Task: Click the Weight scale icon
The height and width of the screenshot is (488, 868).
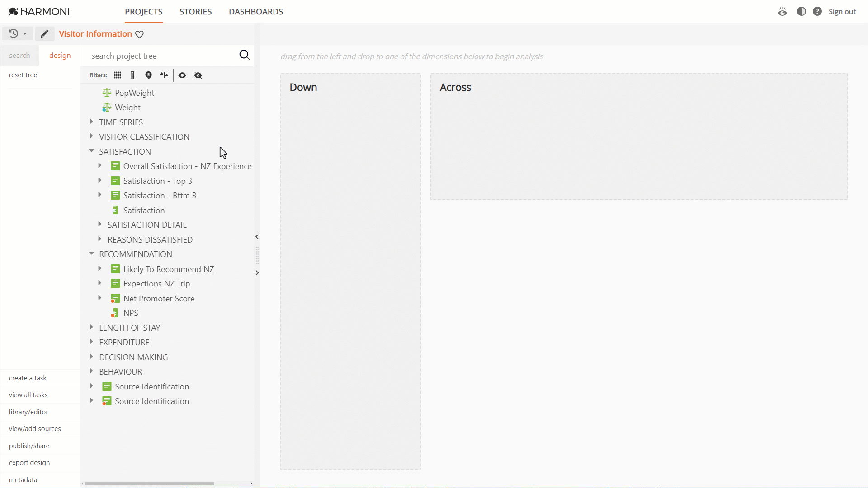Action: point(107,107)
